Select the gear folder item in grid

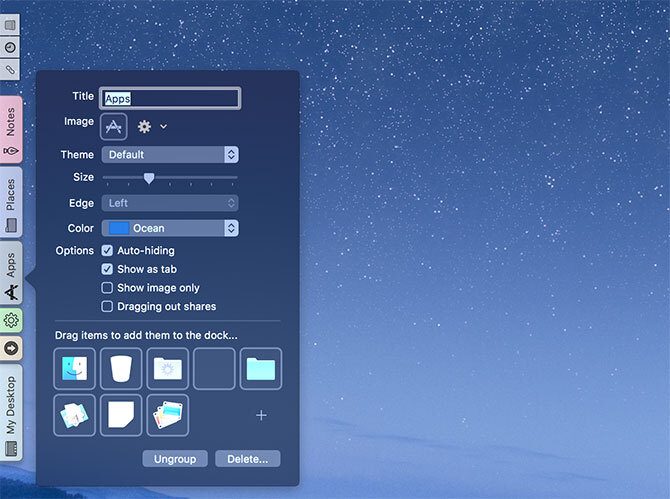coord(168,369)
